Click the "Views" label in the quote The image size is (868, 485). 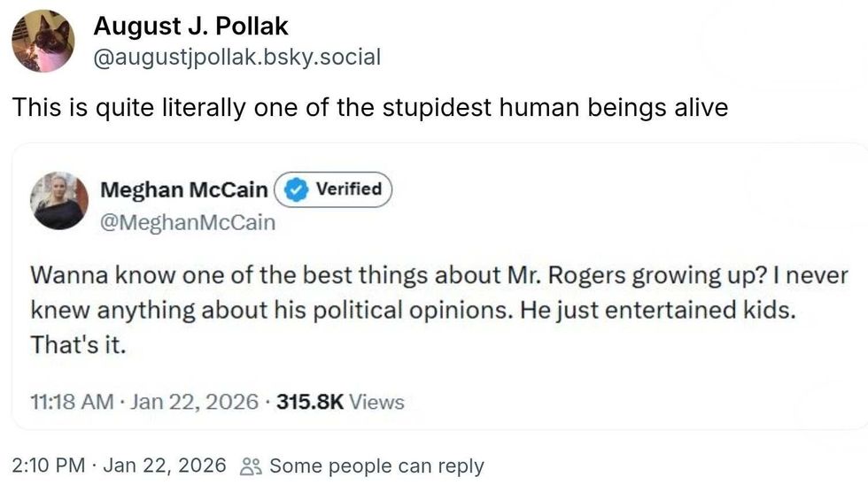click(377, 402)
